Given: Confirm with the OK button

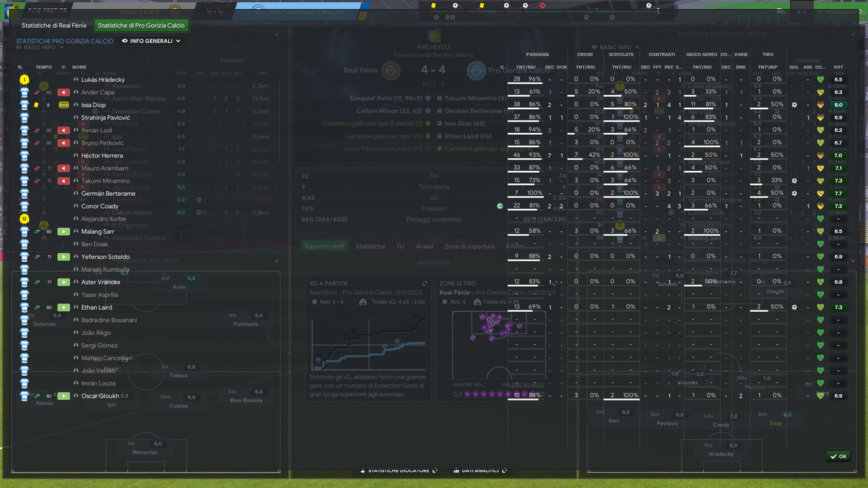Looking at the screenshot, I should point(838,456).
